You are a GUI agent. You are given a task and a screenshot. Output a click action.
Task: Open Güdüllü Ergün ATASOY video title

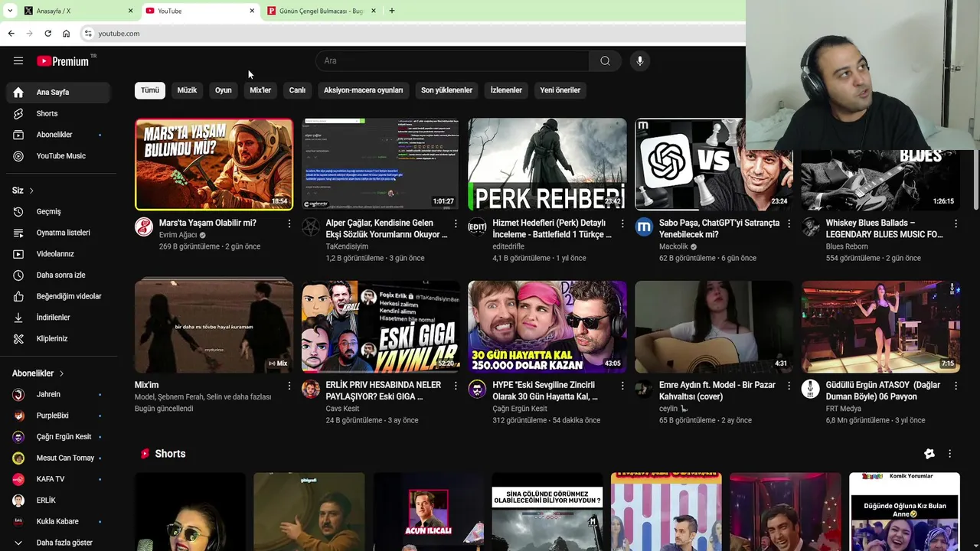[883, 391]
